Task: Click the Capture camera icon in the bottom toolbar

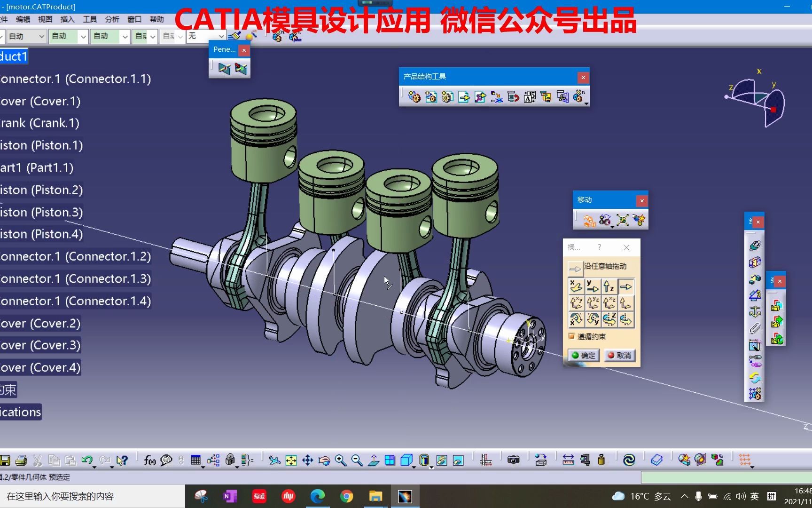Action: click(514, 460)
